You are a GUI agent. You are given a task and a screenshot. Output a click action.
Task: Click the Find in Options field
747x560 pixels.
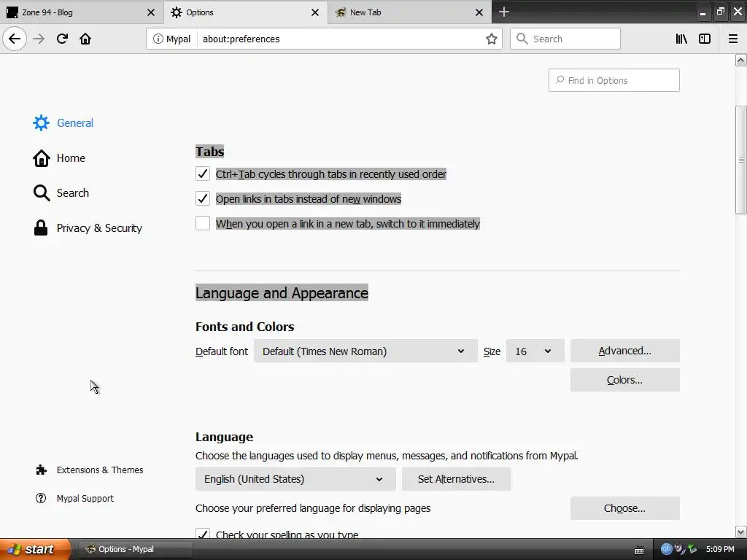[614, 80]
